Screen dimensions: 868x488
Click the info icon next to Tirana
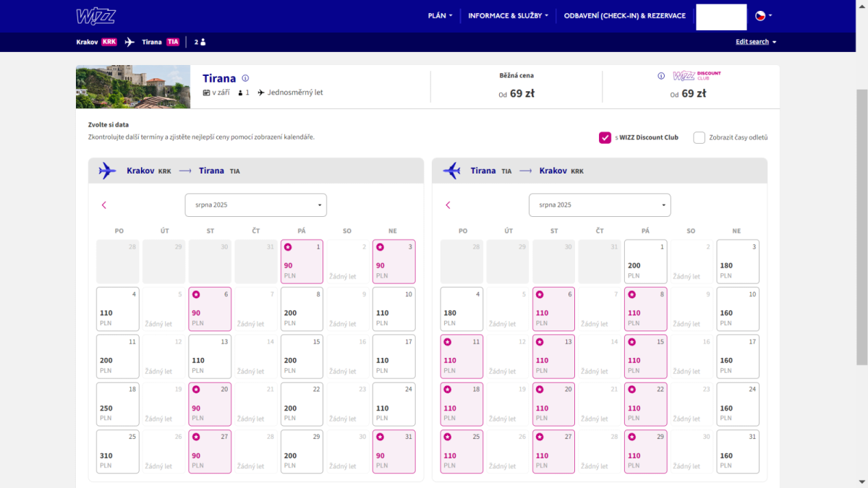[245, 78]
